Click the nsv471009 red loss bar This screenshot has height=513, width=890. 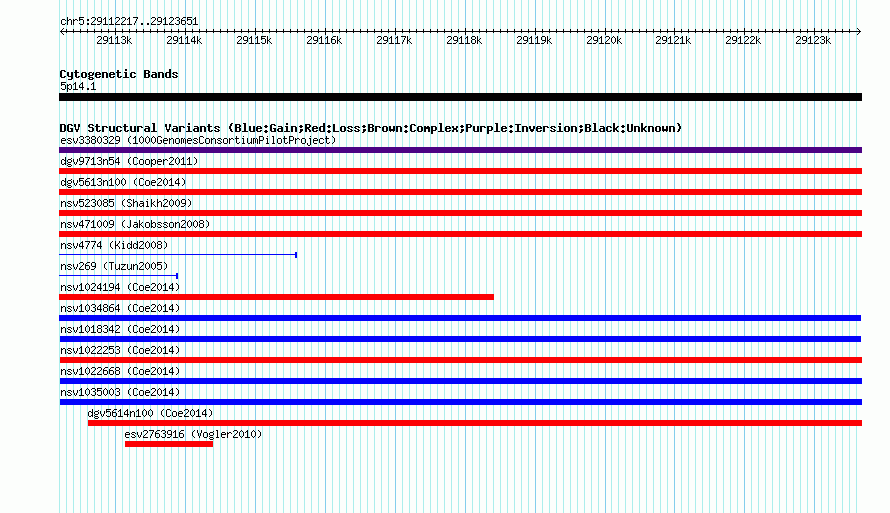click(460, 234)
